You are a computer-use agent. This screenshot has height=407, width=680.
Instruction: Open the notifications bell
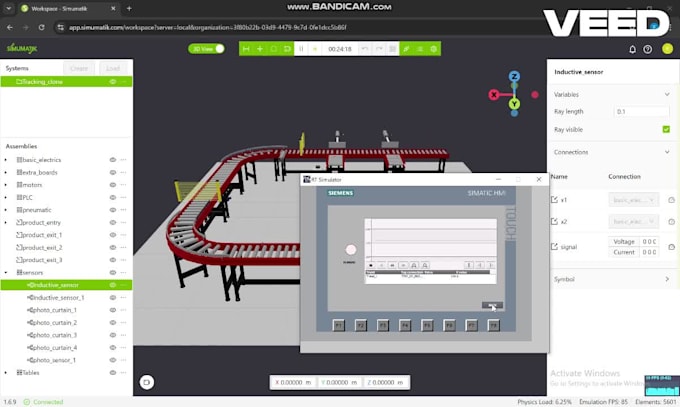(632, 49)
